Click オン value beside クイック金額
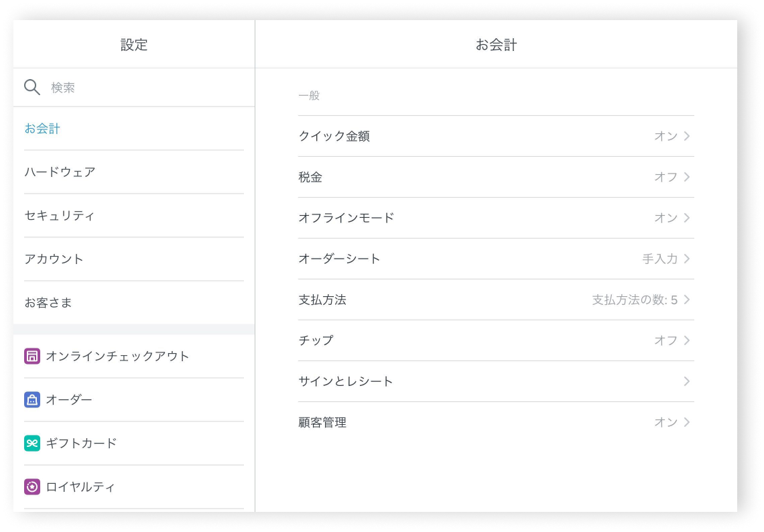The image size is (764, 532). [x=666, y=136]
